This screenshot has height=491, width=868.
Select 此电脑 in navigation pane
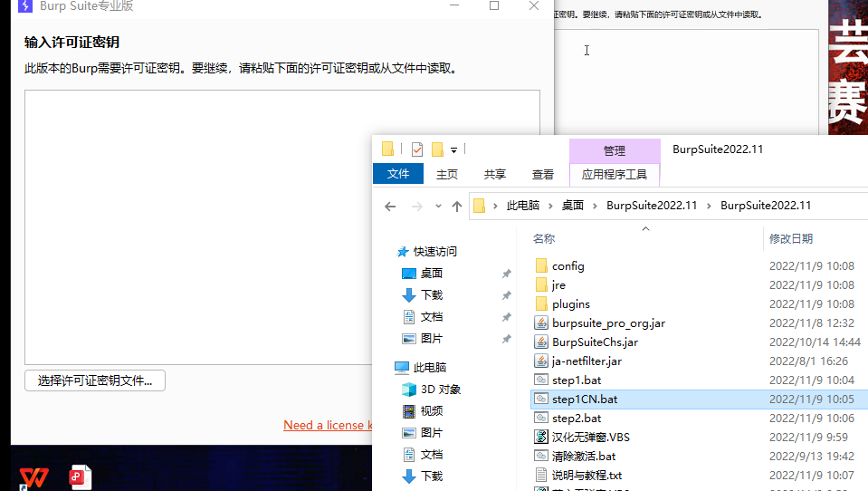point(430,368)
